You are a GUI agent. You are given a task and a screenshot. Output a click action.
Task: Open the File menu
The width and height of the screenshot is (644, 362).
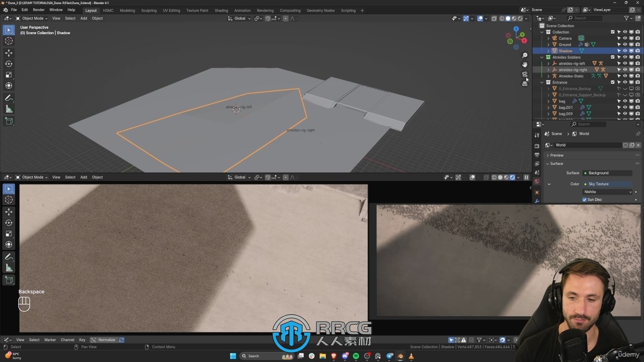[x=14, y=10]
